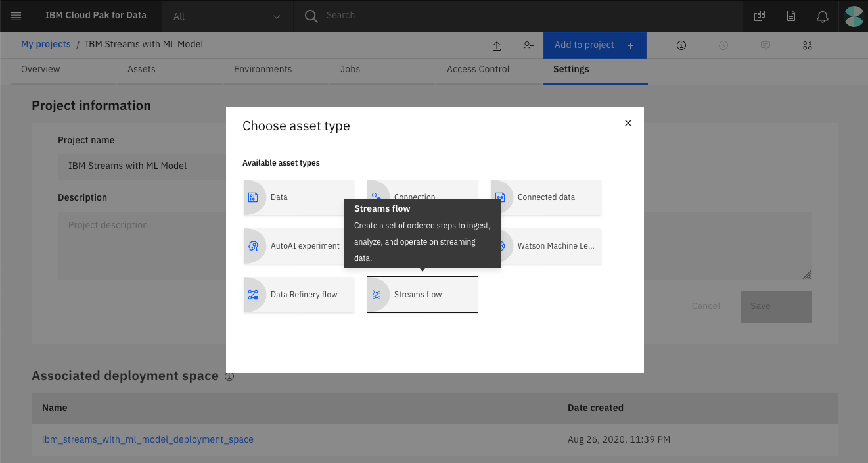Open the user profile avatar
Viewport: 868px width, 463px height.
point(854,16)
